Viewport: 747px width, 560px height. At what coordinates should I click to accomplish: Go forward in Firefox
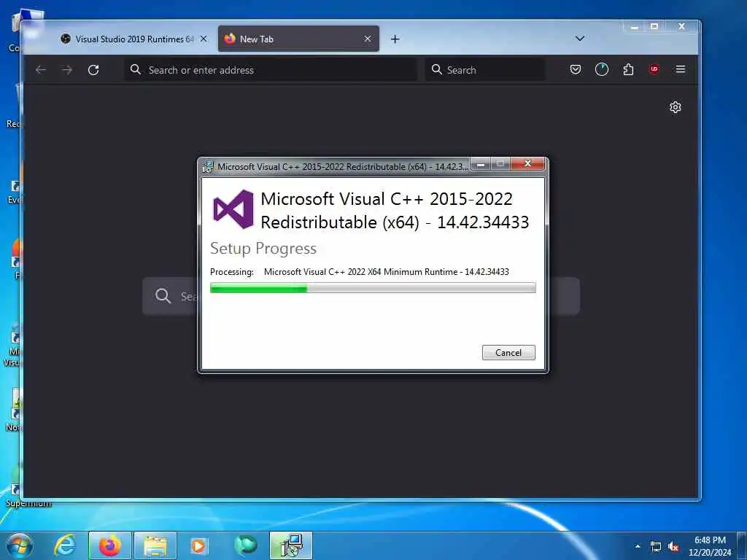tap(67, 70)
